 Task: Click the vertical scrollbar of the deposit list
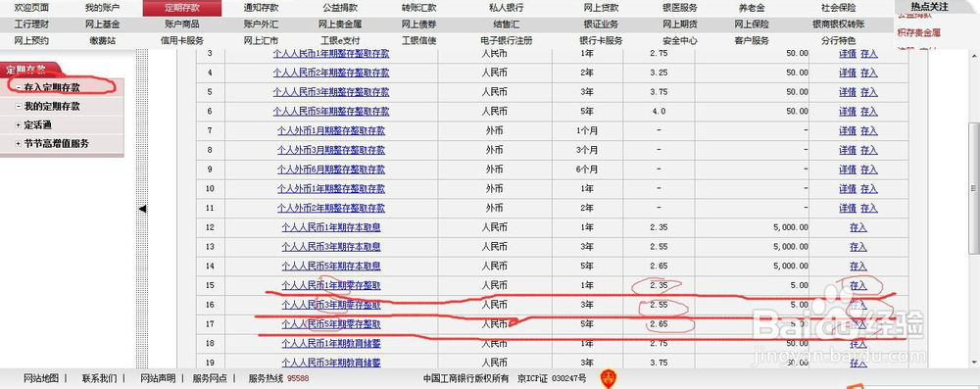tap(974, 187)
